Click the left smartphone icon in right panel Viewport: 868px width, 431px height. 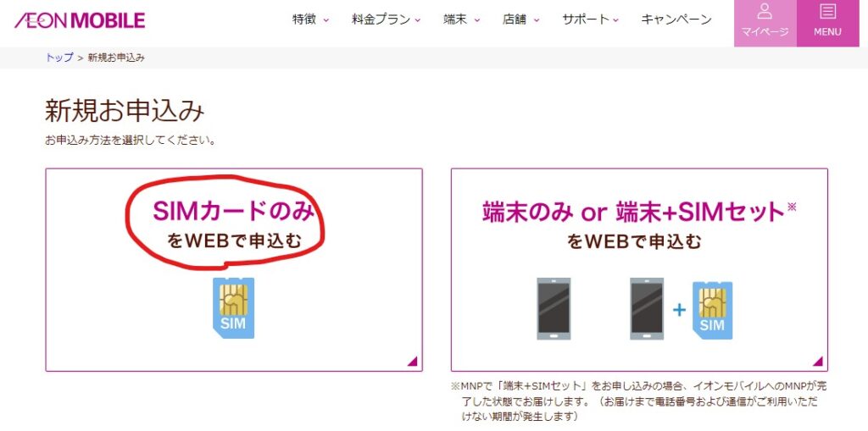pos(554,309)
